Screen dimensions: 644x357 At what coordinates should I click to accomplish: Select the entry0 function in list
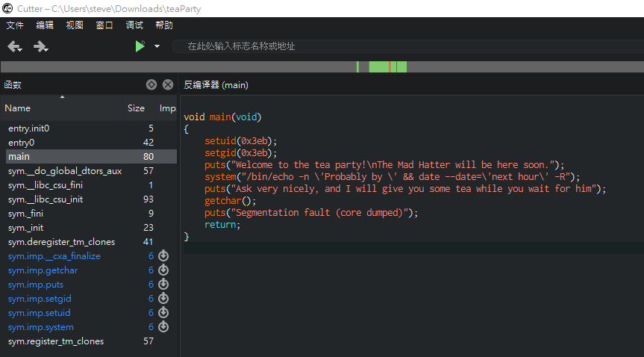(x=22, y=143)
